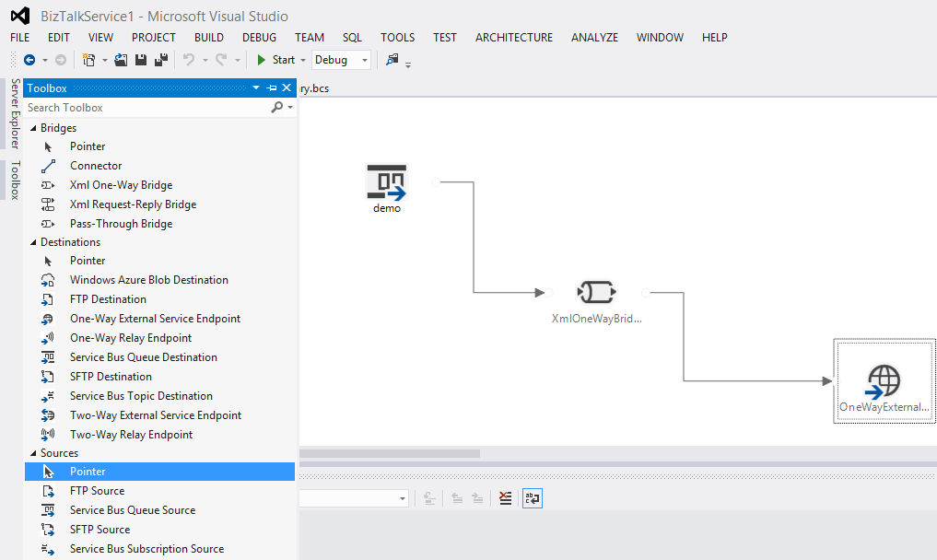Redo the action via toolbar icon
This screenshot has width=937, height=560.
click(221, 60)
